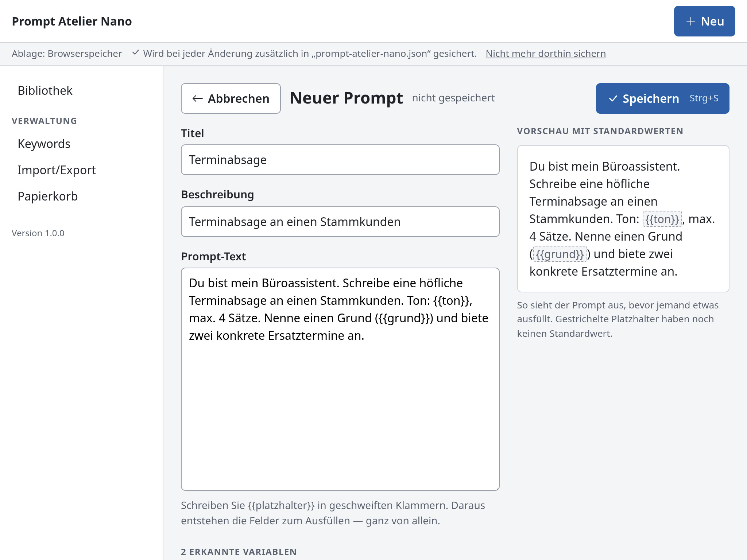Save the prompt with Speichern
This screenshot has width=747, height=560.
pos(662,98)
